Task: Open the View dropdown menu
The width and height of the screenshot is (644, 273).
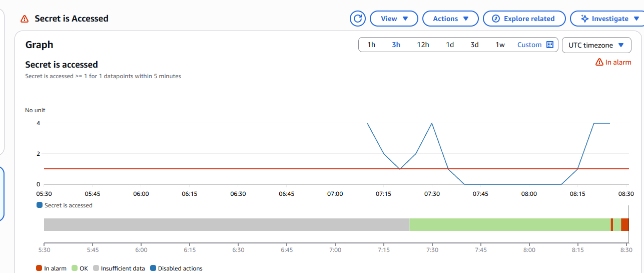Action: pyautogui.click(x=394, y=19)
